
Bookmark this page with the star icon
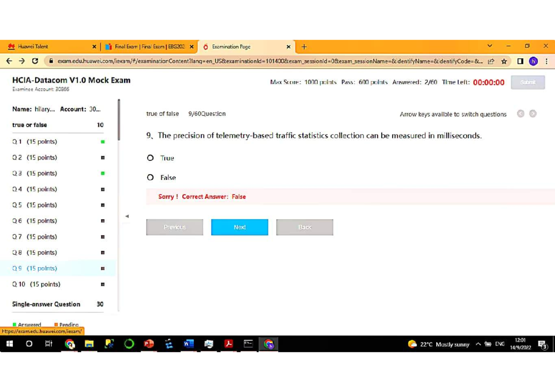pos(504,61)
